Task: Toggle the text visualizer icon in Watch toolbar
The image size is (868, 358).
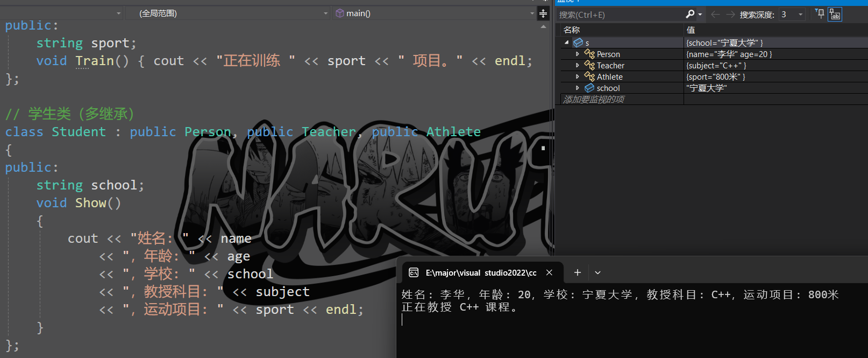Action: 835,15
